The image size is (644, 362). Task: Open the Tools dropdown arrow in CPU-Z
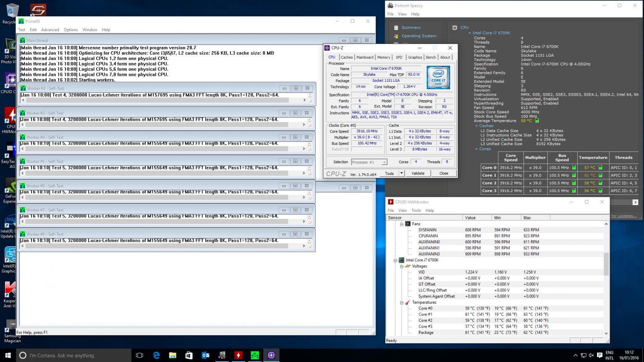coord(401,173)
